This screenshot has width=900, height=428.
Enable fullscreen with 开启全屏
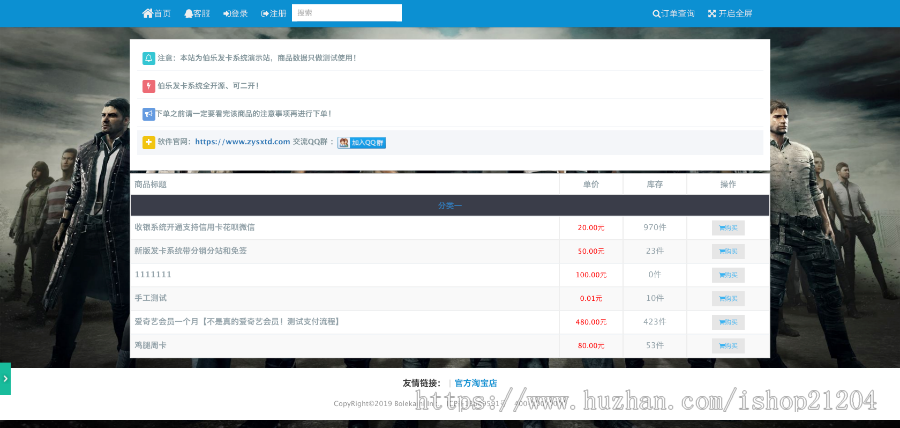point(730,13)
